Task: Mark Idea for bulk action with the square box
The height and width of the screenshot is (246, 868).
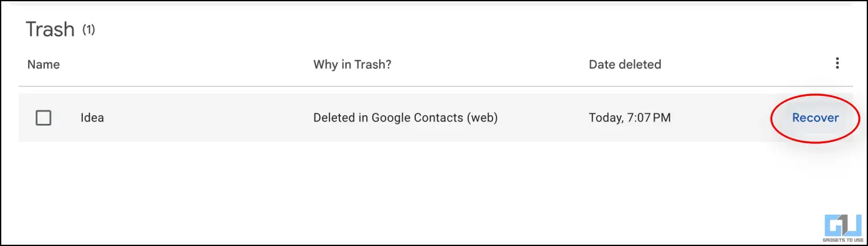Action: point(44,118)
